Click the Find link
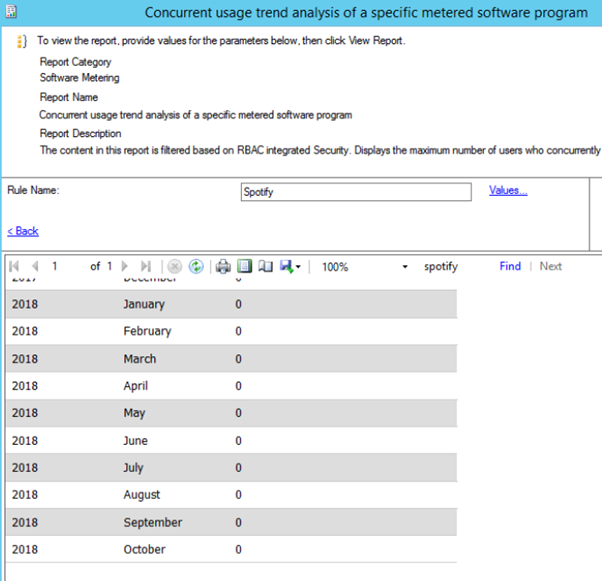 pyautogui.click(x=510, y=266)
